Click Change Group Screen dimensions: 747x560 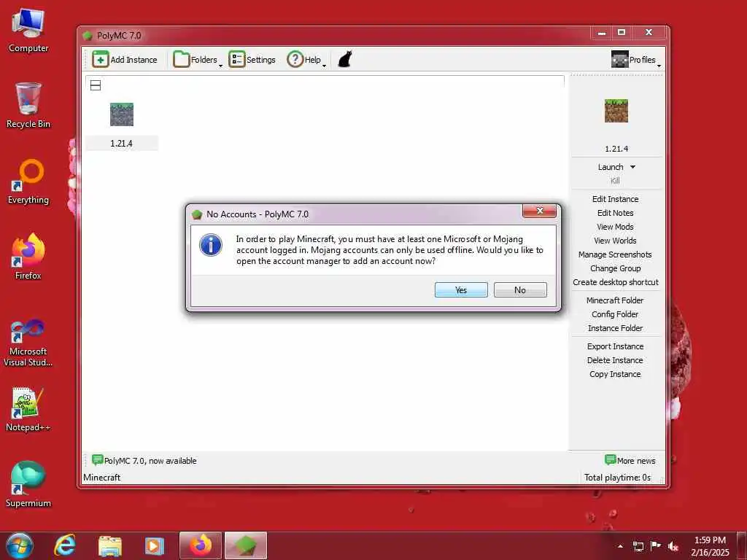[x=615, y=268]
